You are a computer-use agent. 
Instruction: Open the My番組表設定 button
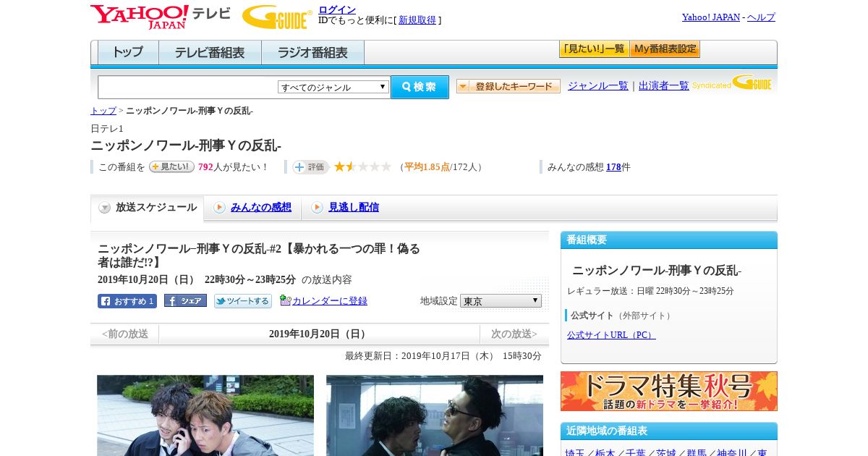(x=665, y=49)
